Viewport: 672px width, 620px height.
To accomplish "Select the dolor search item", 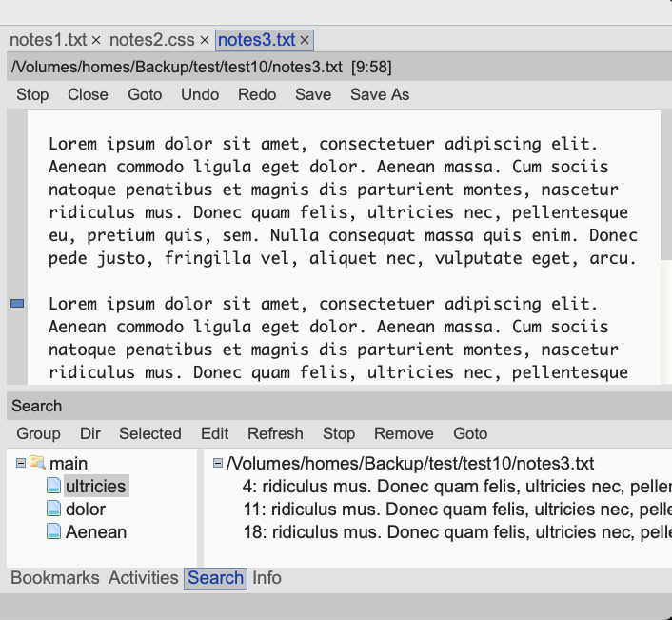I will (86, 510).
